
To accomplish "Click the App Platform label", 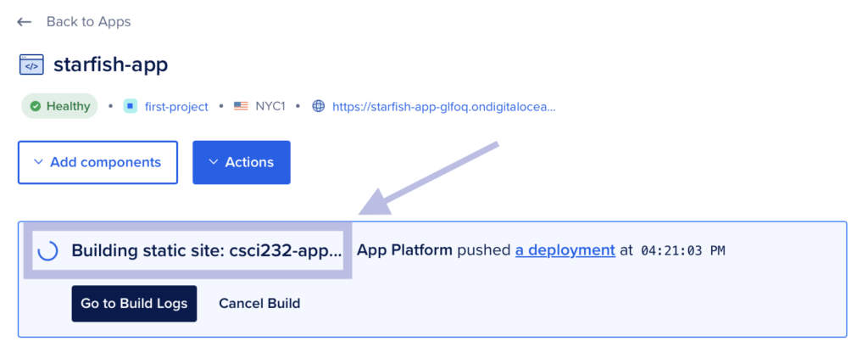I will tap(404, 250).
